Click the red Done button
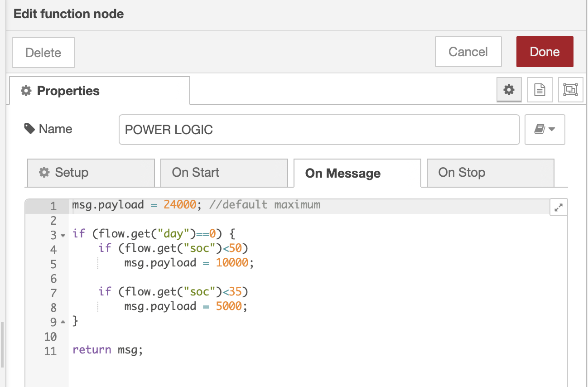This screenshot has height=387, width=588. (545, 52)
